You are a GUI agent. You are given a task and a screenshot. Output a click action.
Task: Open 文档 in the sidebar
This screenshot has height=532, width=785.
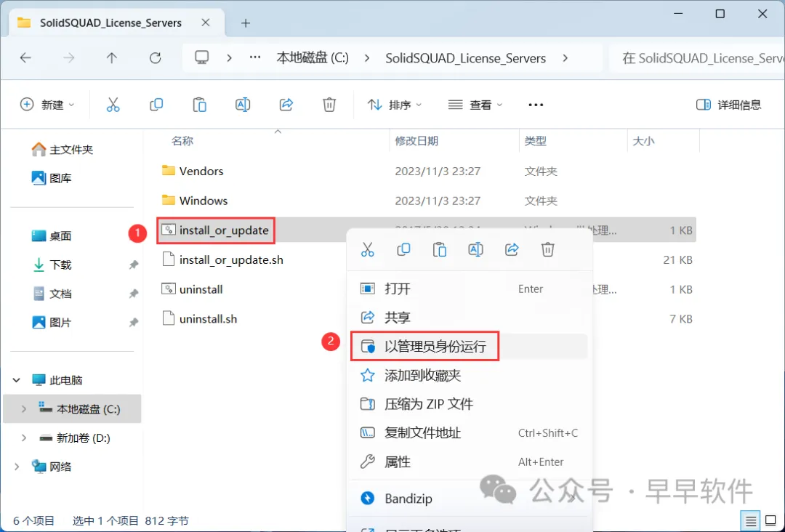point(52,294)
